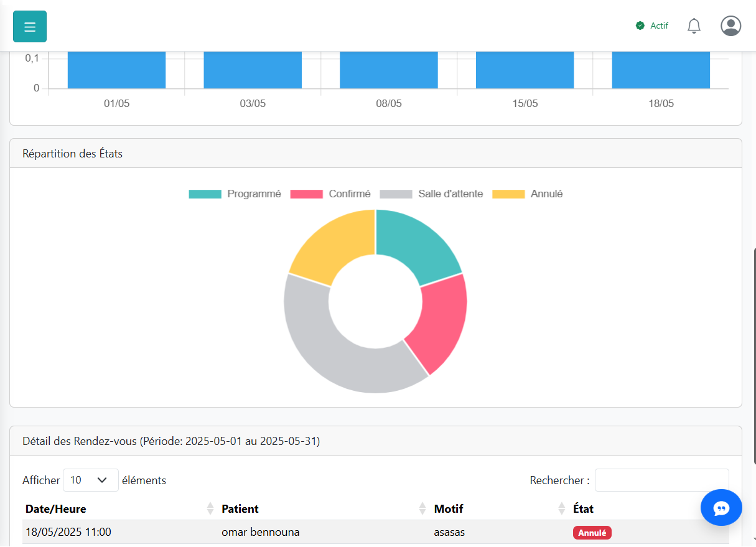Image resolution: width=756 pixels, height=547 pixels.
Task: Toggle Confirmé legend item visibility
Action: [x=331, y=194]
